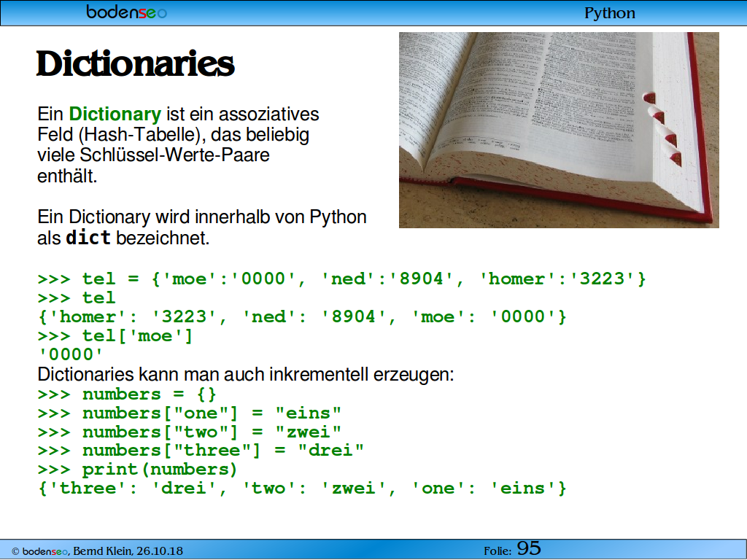The image size is (747, 560).
Task: Click the bodenseo logo in header
Action: (x=126, y=12)
